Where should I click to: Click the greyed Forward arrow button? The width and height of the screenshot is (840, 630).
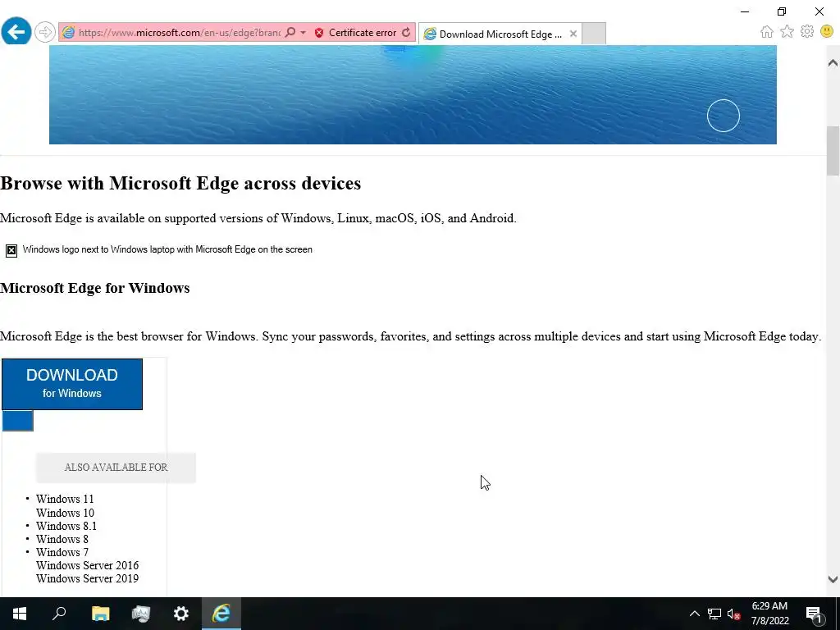(45, 32)
